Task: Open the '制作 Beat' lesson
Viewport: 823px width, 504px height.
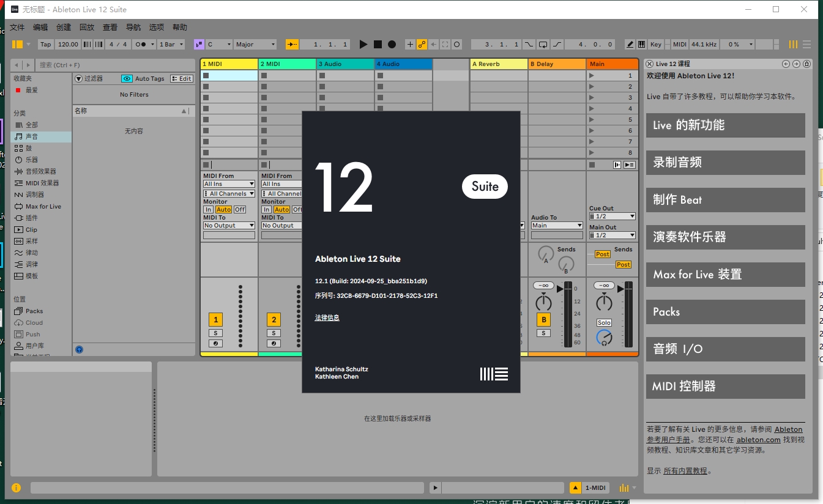Action: click(725, 199)
